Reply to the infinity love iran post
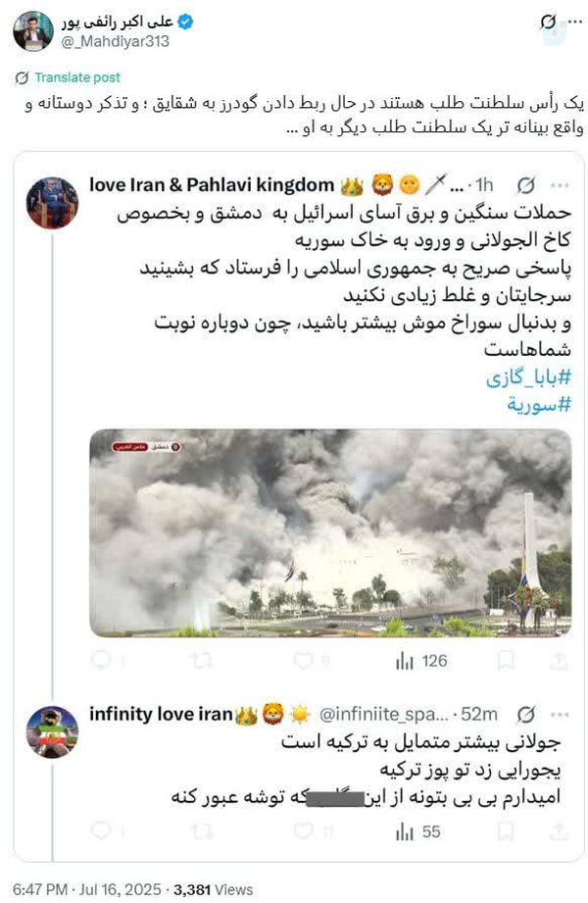The height and width of the screenshot is (903, 588). click(102, 831)
